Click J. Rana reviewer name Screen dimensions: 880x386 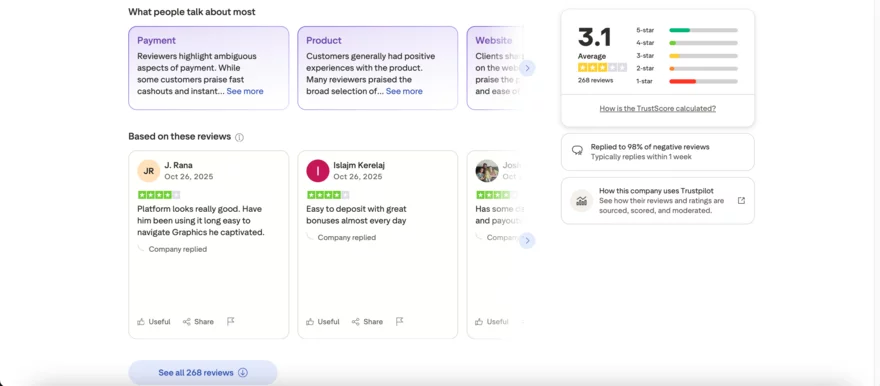pyautogui.click(x=178, y=165)
